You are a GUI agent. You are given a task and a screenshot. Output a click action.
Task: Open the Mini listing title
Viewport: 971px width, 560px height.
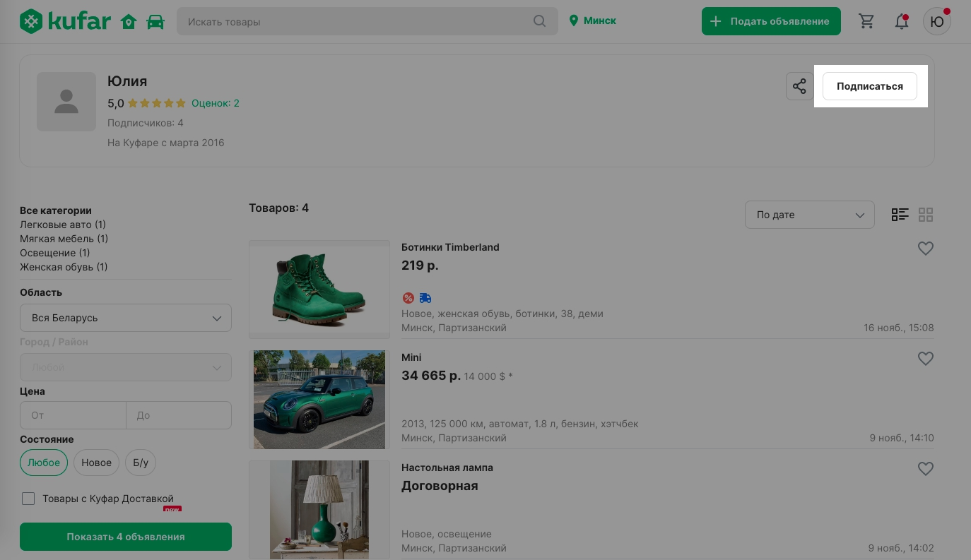pos(411,357)
